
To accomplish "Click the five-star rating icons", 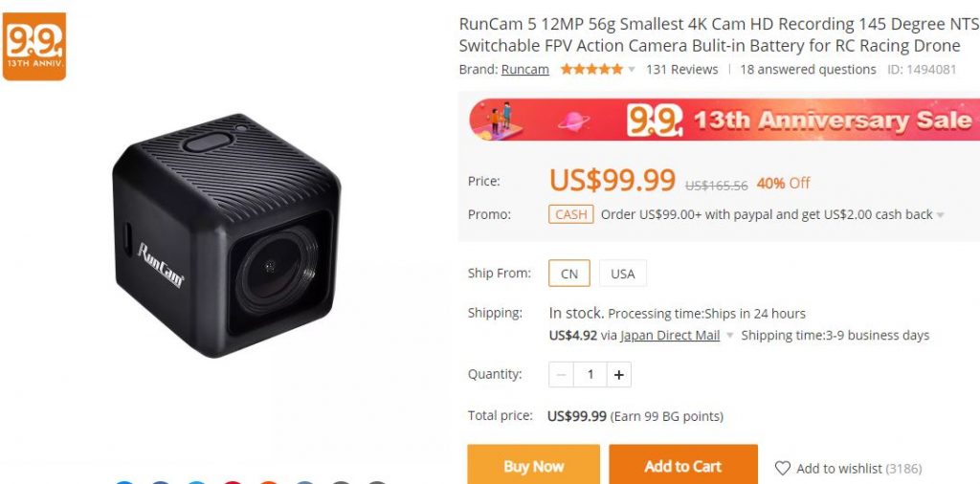I will (591, 69).
